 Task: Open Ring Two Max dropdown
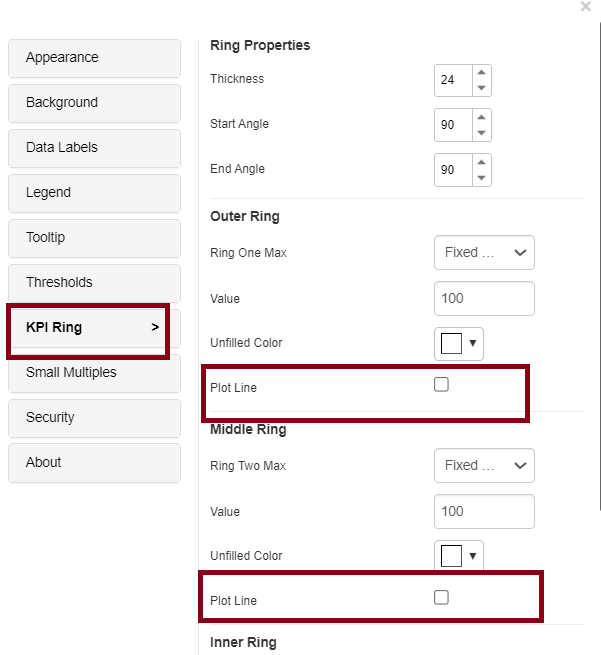tap(484, 466)
